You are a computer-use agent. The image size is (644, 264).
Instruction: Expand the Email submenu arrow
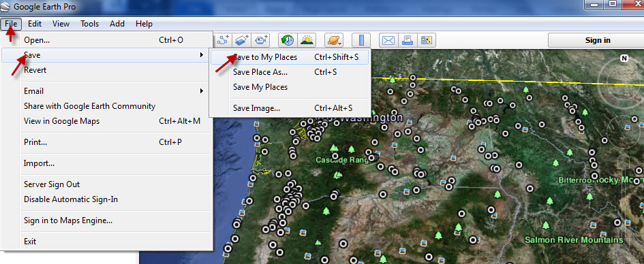[202, 91]
